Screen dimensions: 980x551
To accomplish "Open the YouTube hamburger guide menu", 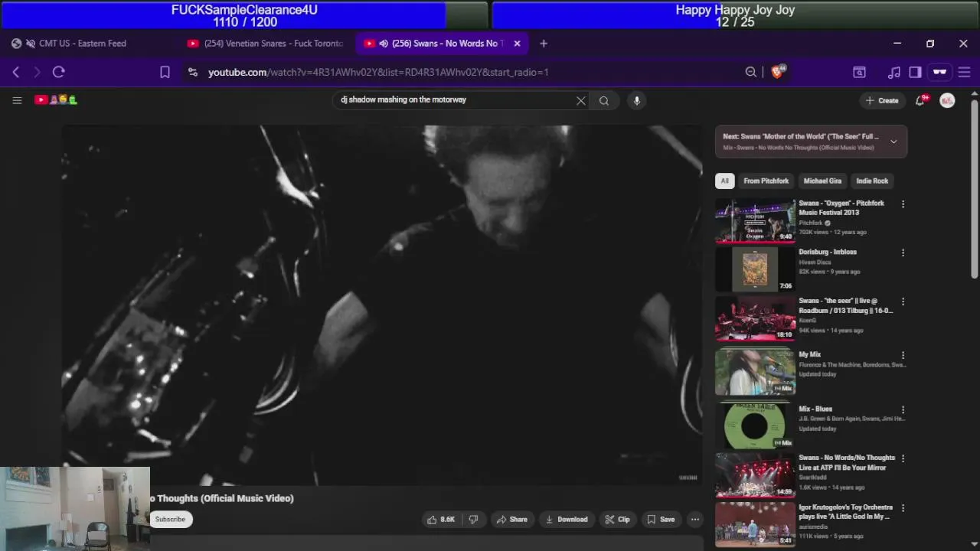I will click(17, 100).
